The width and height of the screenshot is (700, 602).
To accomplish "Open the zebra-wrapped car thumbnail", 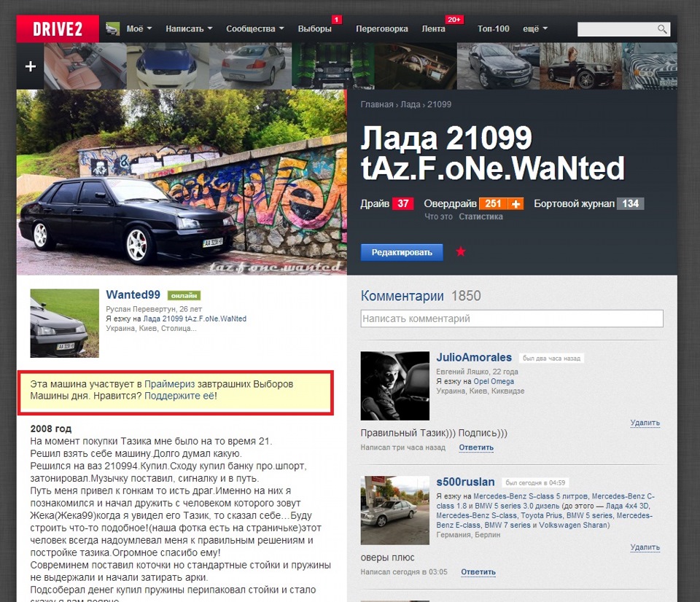I will pos(650,66).
